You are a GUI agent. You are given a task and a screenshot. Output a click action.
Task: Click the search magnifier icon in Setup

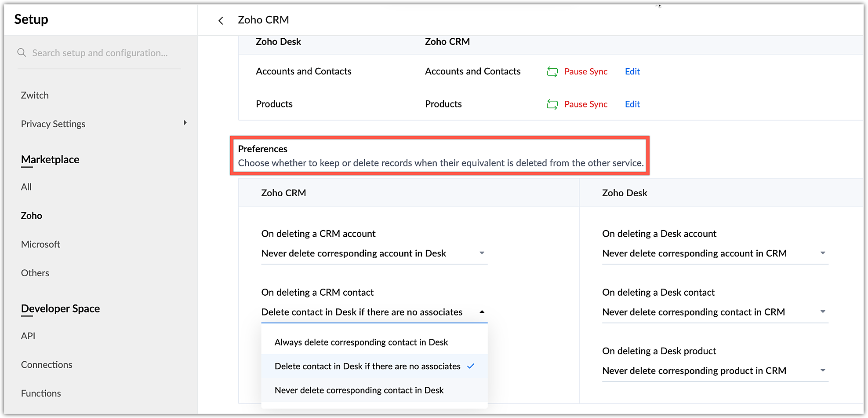(22, 53)
